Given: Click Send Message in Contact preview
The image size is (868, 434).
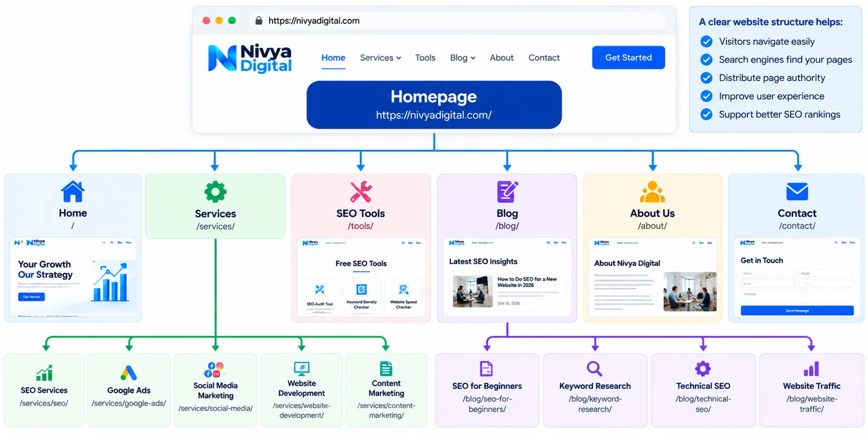Looking at the screenshot, I should 797,311.
